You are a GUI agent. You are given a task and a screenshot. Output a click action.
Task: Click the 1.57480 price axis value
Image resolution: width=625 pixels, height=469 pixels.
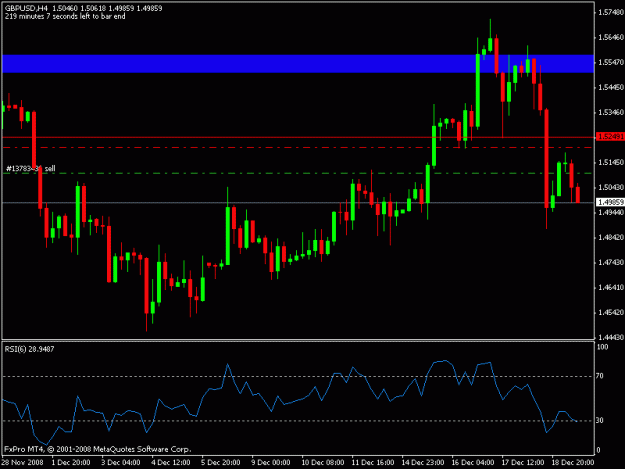tap(611, 12)
